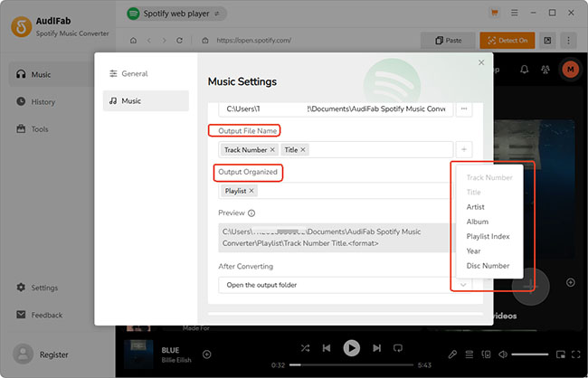
Task: Reload the Spotify web page
Action: point(179,41)
